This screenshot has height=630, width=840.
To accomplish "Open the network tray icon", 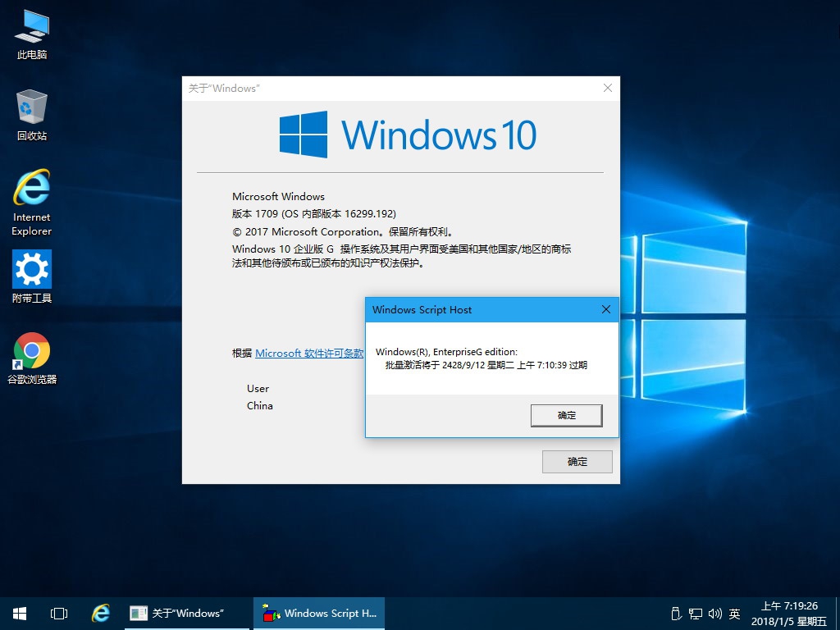I will click(x=696, y=614).
